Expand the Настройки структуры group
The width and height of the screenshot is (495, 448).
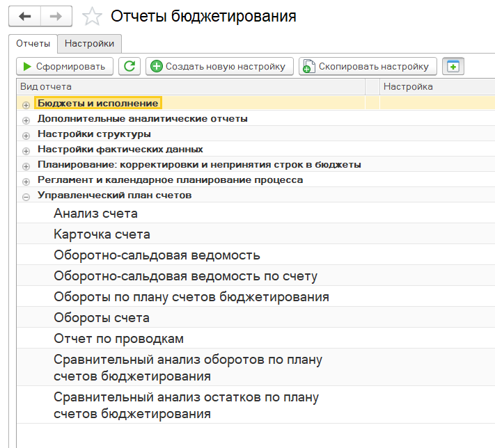point(26,135)
